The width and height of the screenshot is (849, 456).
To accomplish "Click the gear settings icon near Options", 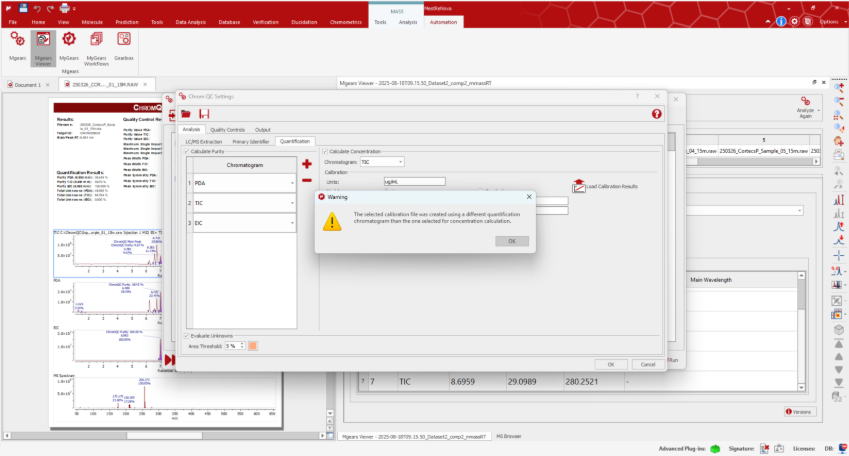I will tap(794, 22).
